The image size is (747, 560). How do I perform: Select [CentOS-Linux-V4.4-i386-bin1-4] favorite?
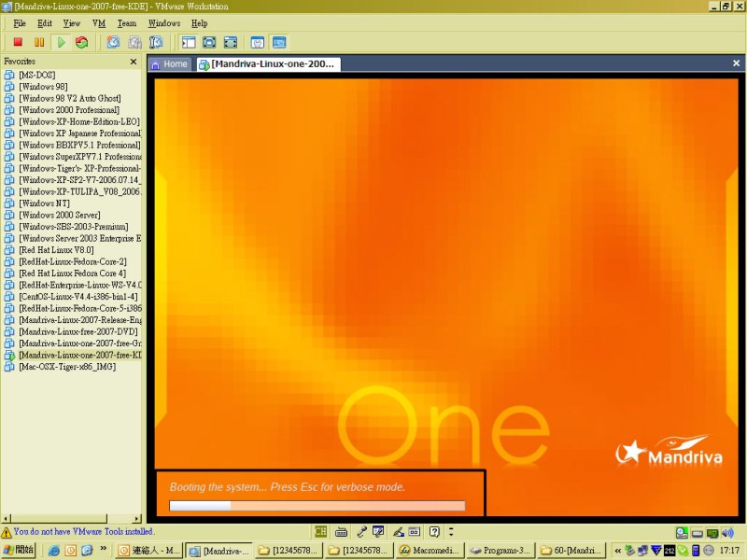pyautogui.click(x=78, y=297)
